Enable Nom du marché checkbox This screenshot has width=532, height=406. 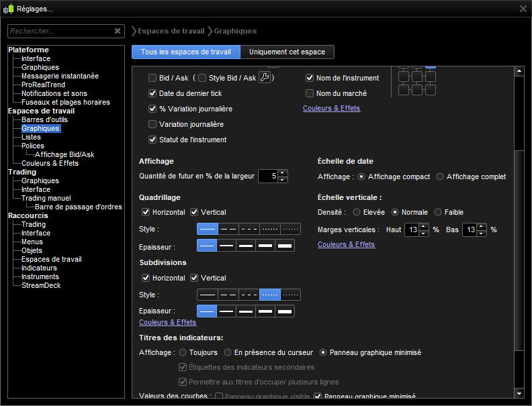point(310,93)
